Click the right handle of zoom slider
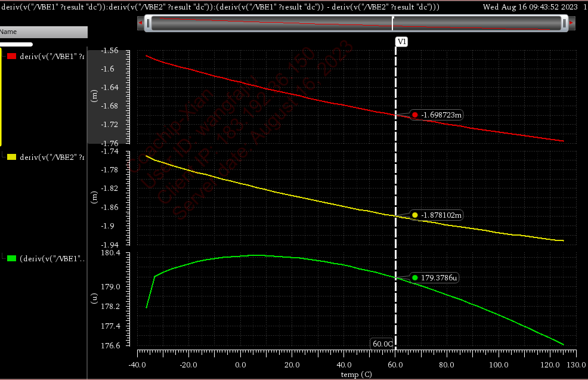Screen dimensions: 588x380 [x=564, y=23]
